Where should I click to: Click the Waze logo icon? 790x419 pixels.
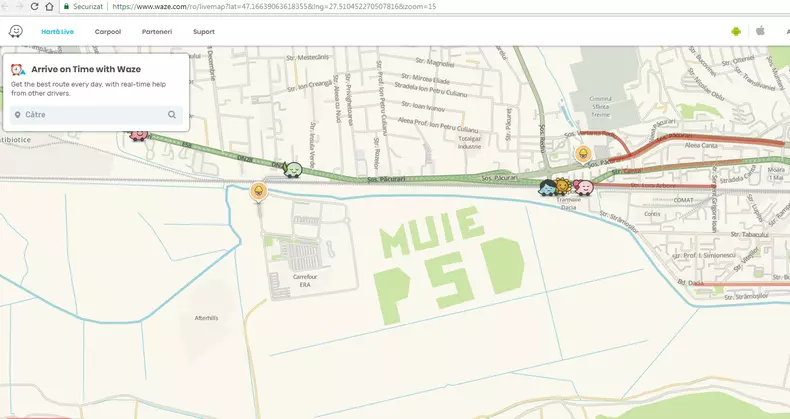tap(16, 31)
